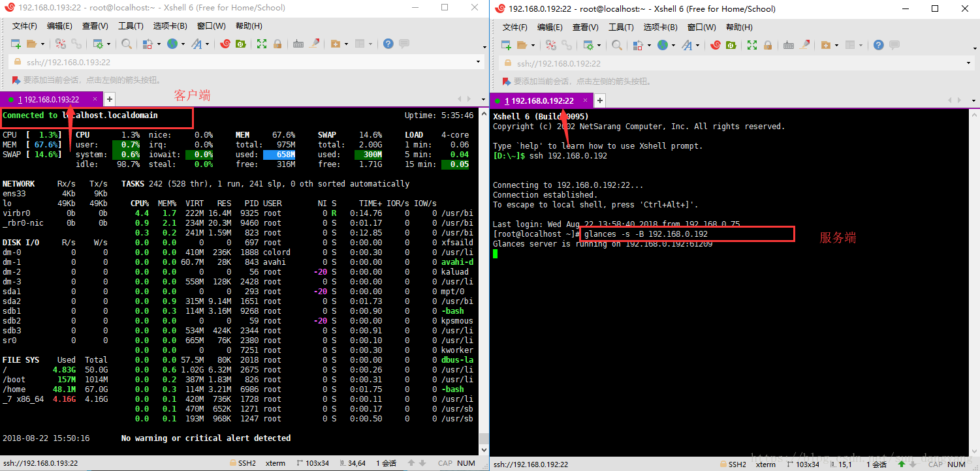The width and height of the screenshot is (980, 471).
Task: Click Help question mark in 192.168.0.192 window
Action: pyautogui.click(x=878, y=45)
